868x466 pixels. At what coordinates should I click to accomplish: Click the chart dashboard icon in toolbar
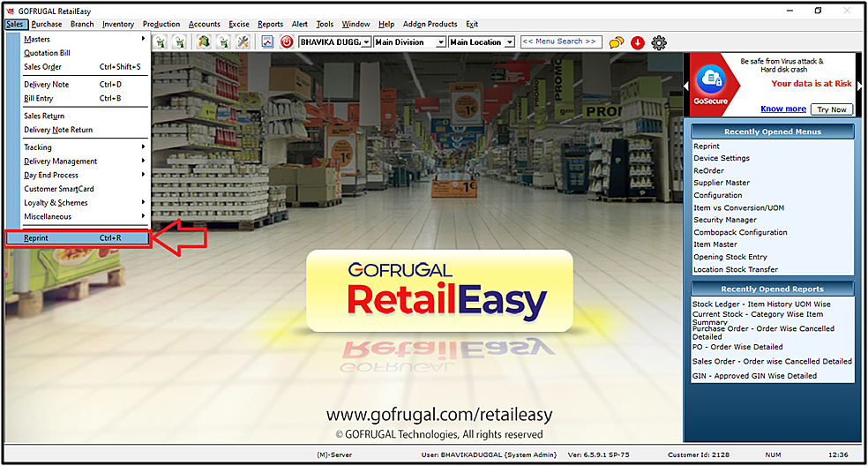click(x=267, y=42)
